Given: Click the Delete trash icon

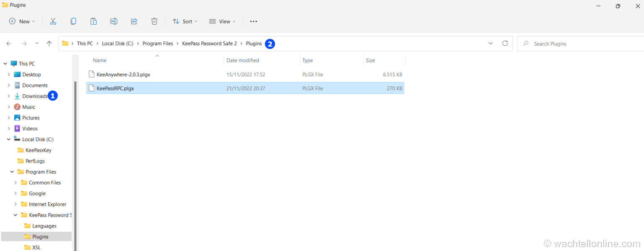Looking at the screenshot, I should point(154,21).
